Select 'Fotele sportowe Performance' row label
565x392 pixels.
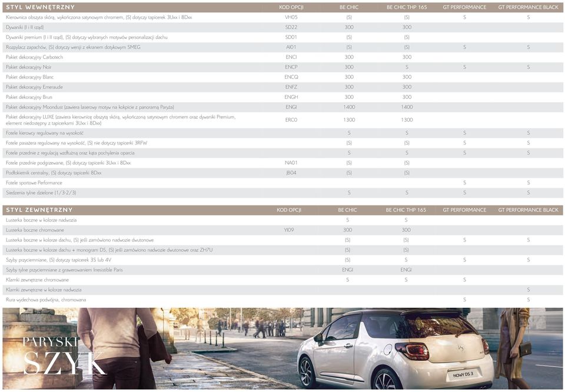coord(34,182)
